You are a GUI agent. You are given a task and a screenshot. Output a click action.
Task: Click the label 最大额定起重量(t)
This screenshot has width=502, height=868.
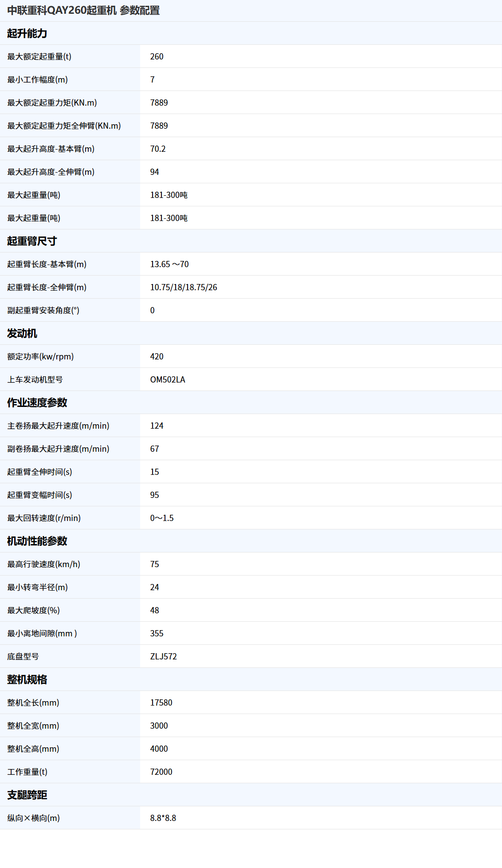39,56
